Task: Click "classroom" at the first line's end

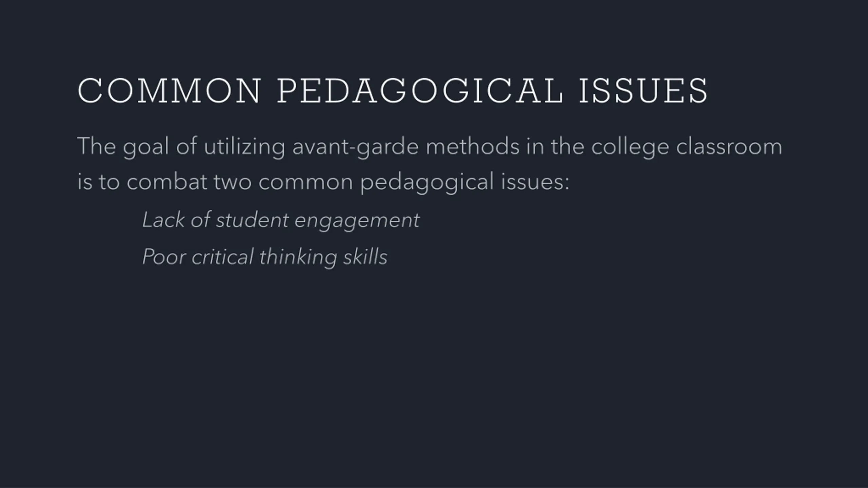Action: click(x=729, y=146)
